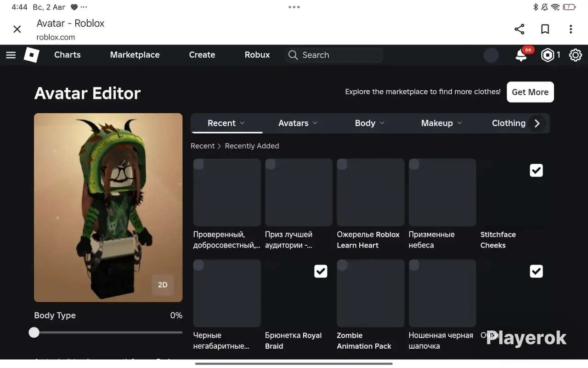Focus the Search input field
Viewport: 588px width, 368px height.
pos(334,55)
